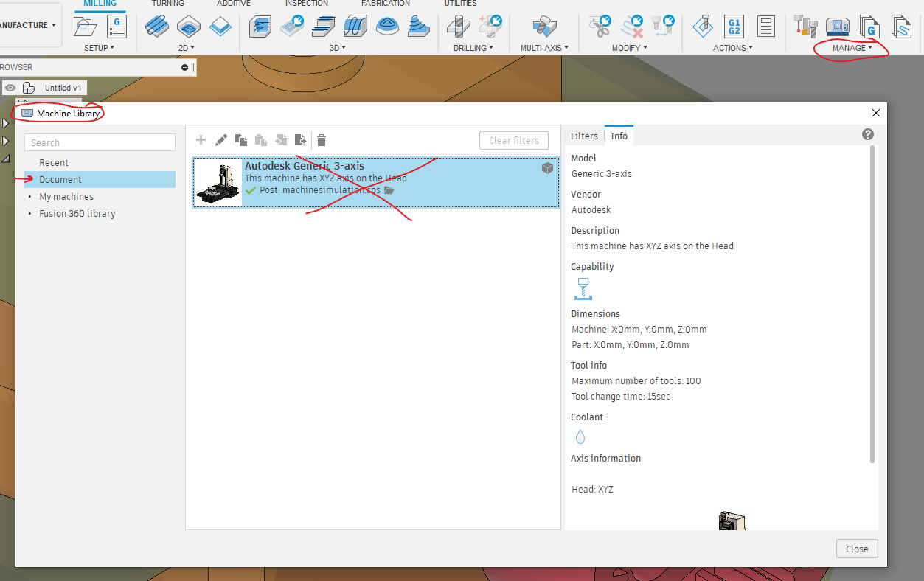This screenshot has width=924, height=581.
Task: Click the Untitled v1 browser item
Action: (63, 88)
